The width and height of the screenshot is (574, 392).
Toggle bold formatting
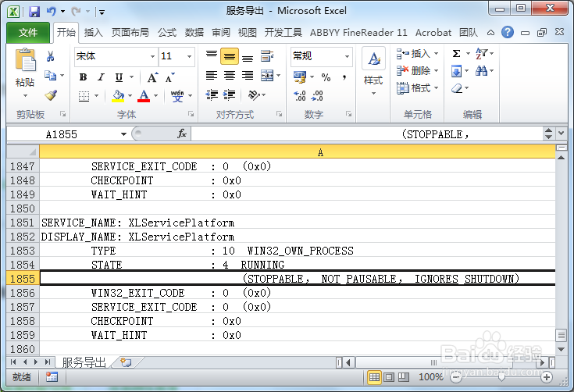[83, 77]
